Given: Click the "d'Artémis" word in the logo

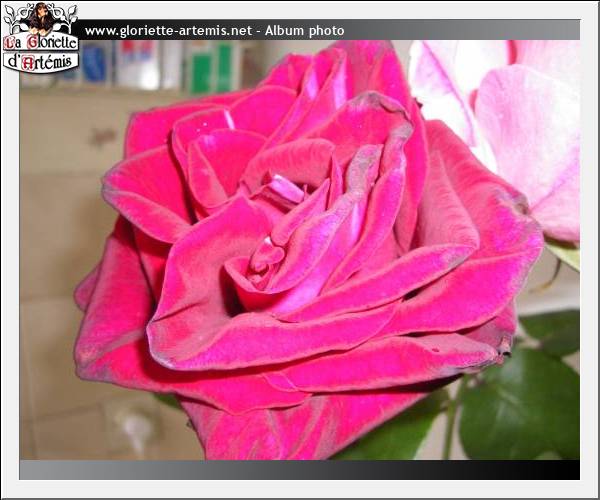Looking at the screenshot, I should point(42,62).
